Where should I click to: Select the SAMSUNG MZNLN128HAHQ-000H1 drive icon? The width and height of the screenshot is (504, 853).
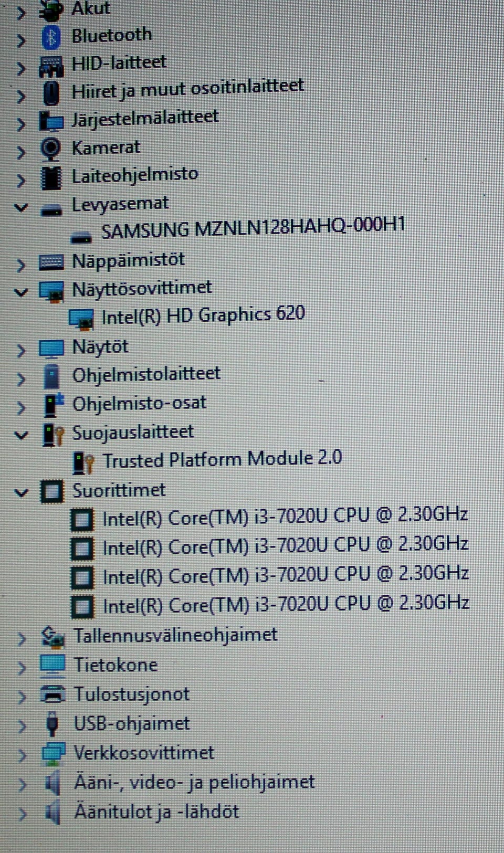(81, 237)
